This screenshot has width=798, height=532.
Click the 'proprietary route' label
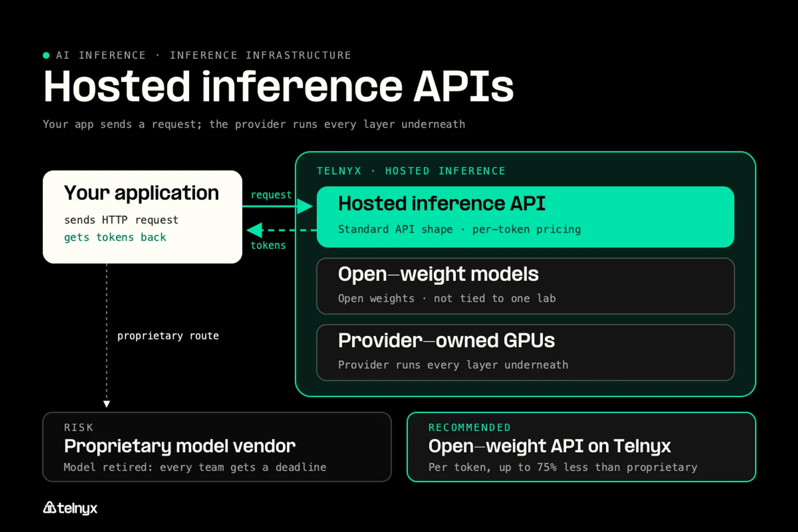[x=168, y=336]
